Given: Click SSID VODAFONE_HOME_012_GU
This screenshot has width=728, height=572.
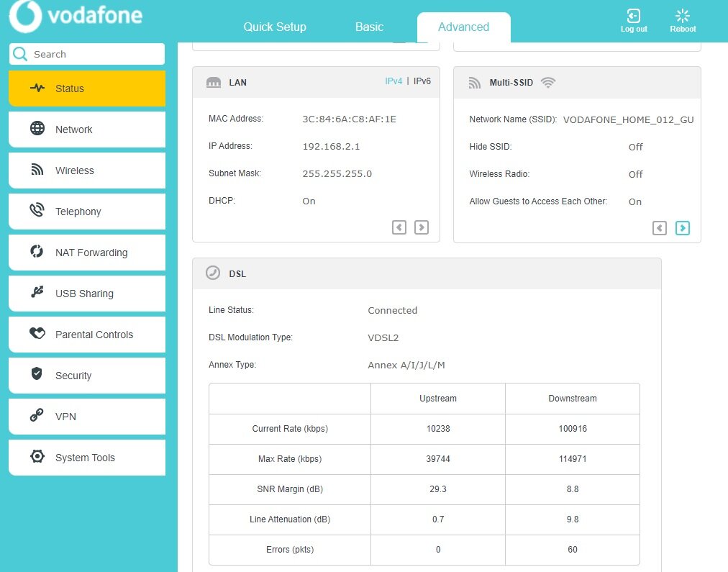Looking at the screenshot, I should pyautogui.click(x=628, y=119).
